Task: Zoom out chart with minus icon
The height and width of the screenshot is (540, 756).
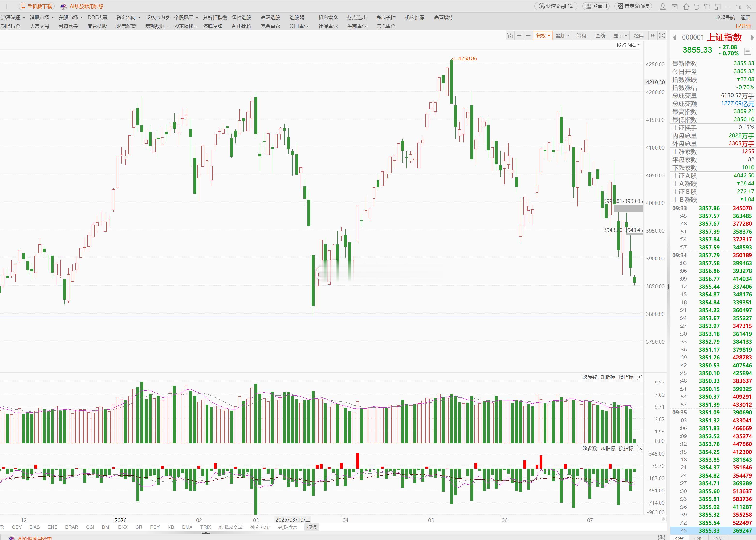Action: pos(528,36)
